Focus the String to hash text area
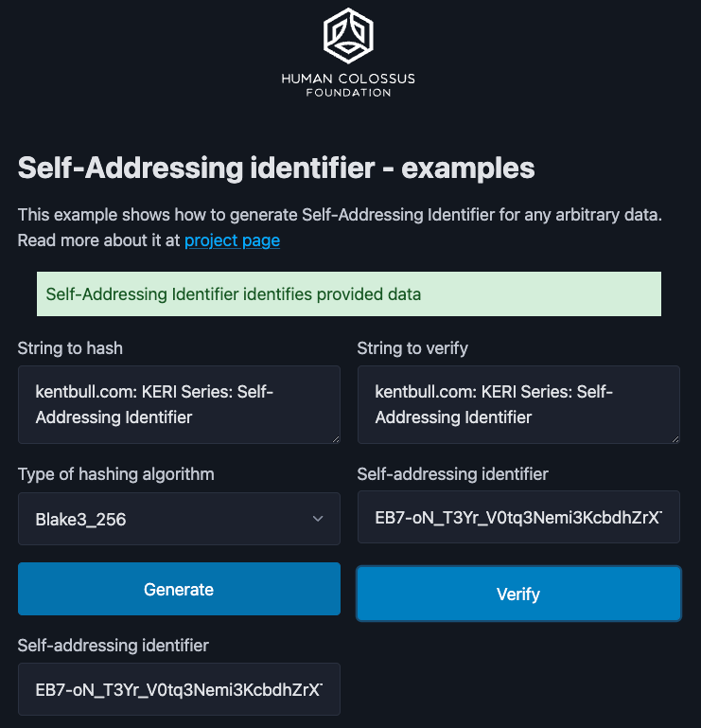The width and height of the screenshot is (701, 728). click(178, 404)
